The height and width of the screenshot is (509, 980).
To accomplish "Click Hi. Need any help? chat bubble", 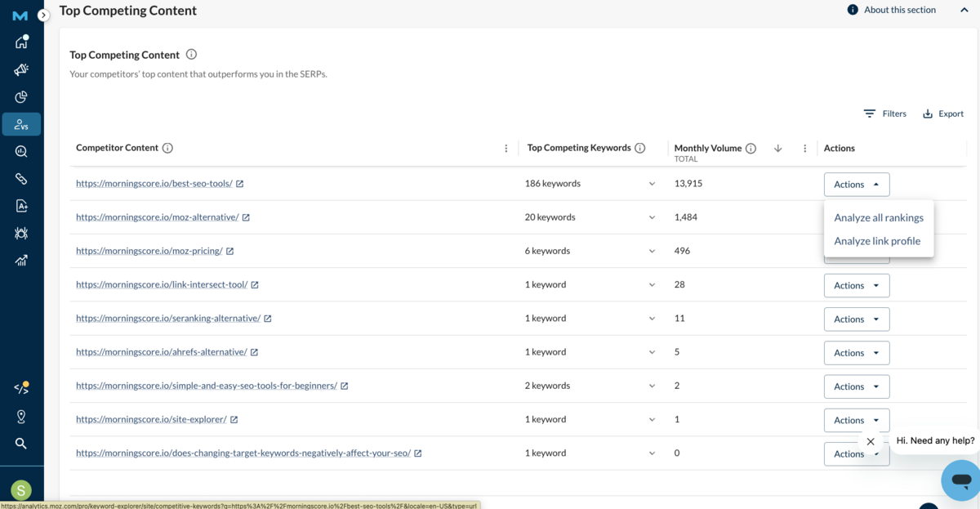I will (x=935, y=440).
